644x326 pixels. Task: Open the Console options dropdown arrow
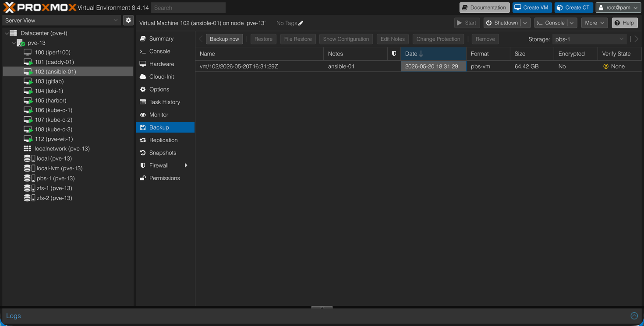(x=572, y=23)
